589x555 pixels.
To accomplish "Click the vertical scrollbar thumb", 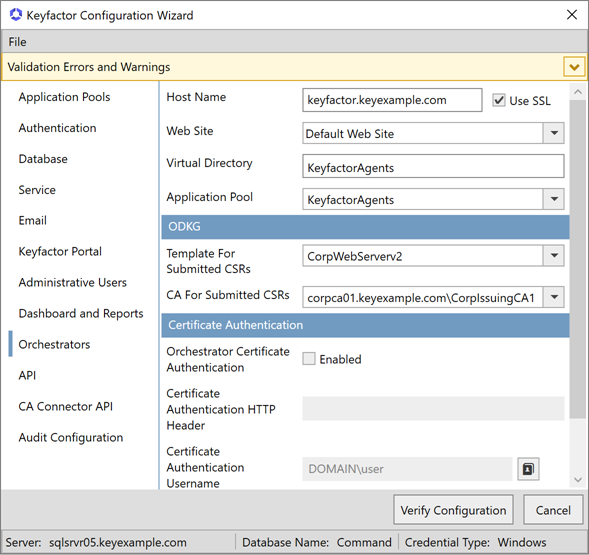I will point(578,259).
